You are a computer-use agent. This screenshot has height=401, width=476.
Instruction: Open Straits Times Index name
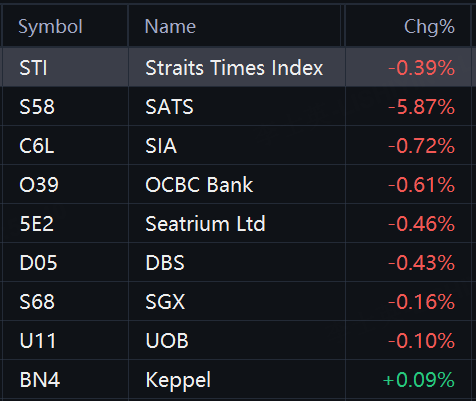(234, 68)
